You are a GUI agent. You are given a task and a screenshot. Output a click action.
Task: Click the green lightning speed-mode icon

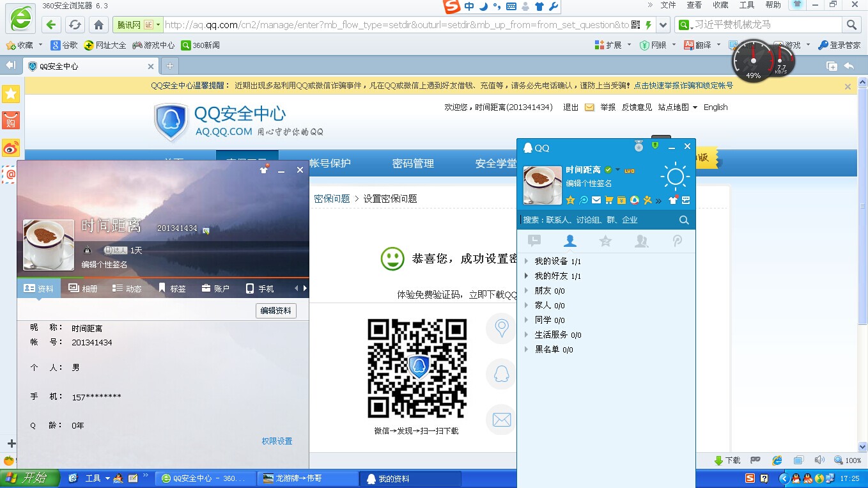[649, 25]
